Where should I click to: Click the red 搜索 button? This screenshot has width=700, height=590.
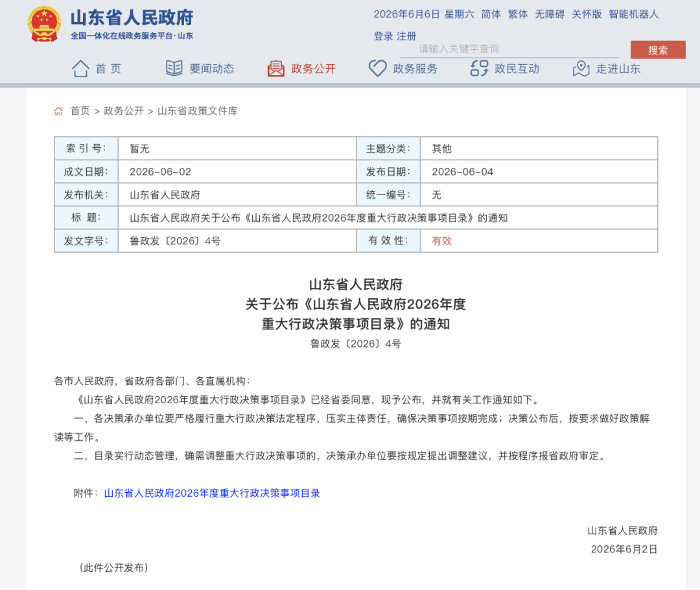(658, 49)
